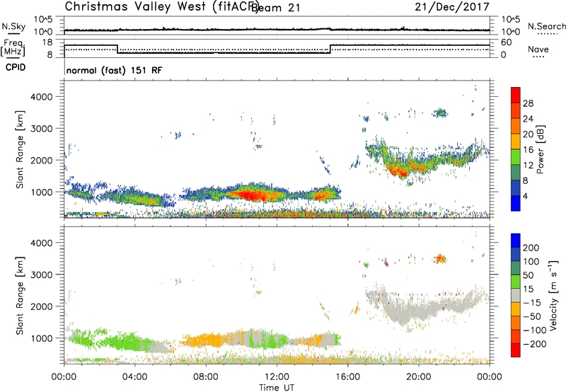Viewport: 566px width, 392px height.
Task: Click the '12:00' time tick label
Action: click(x=277, y=377)
